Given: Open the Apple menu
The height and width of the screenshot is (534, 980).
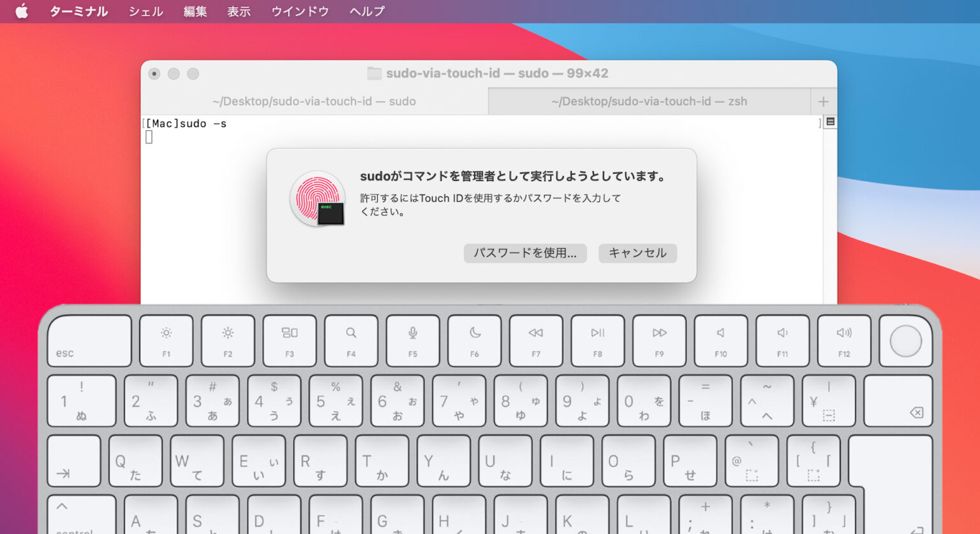Looking at the screenshot, I should pyautogui.click(x=22, y=11).
